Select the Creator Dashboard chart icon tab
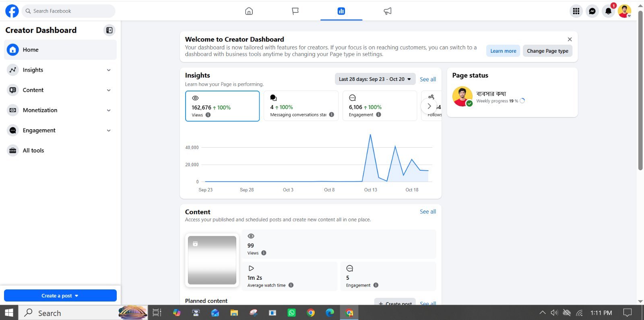 tap(341, 11)
